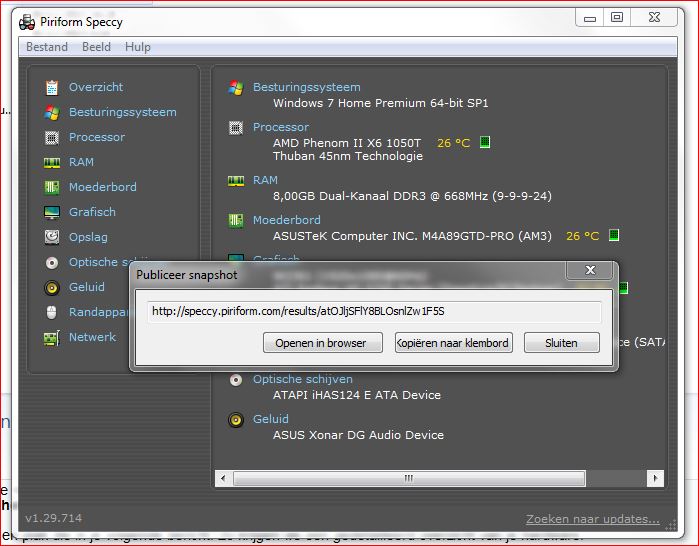Click the Randapparatuur mouse icon in sidebar
Viewport: 699px width, 546px height.
click(x=52, y=312)
